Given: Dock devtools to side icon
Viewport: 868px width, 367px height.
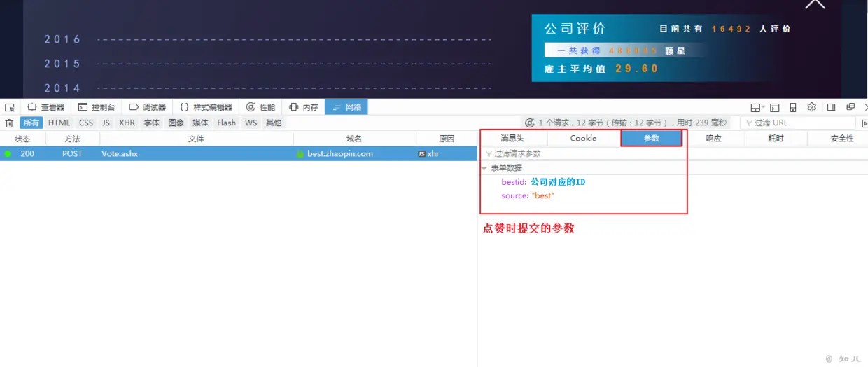Looking at the screenshot, I should [x=832, y=107].
